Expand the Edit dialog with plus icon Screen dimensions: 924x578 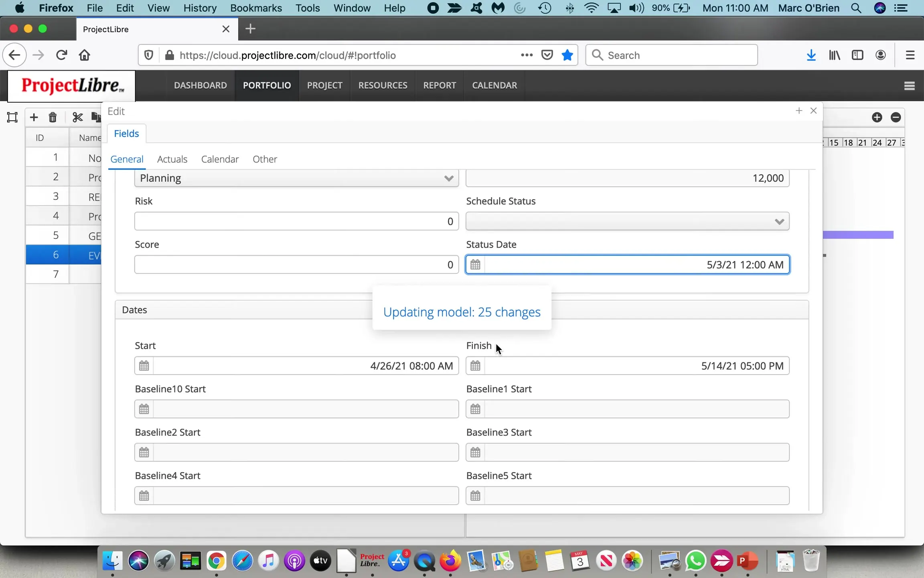(x=798, y=111)
